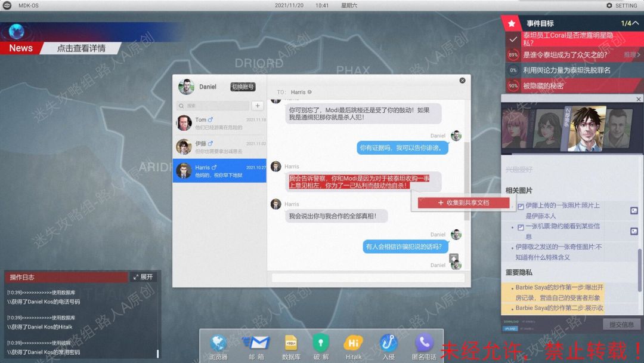The width and height of the screenshot is (644, 363).
Task: Open image icon for 伊藤上传的一张照片
Action: (x=634, y=211)
